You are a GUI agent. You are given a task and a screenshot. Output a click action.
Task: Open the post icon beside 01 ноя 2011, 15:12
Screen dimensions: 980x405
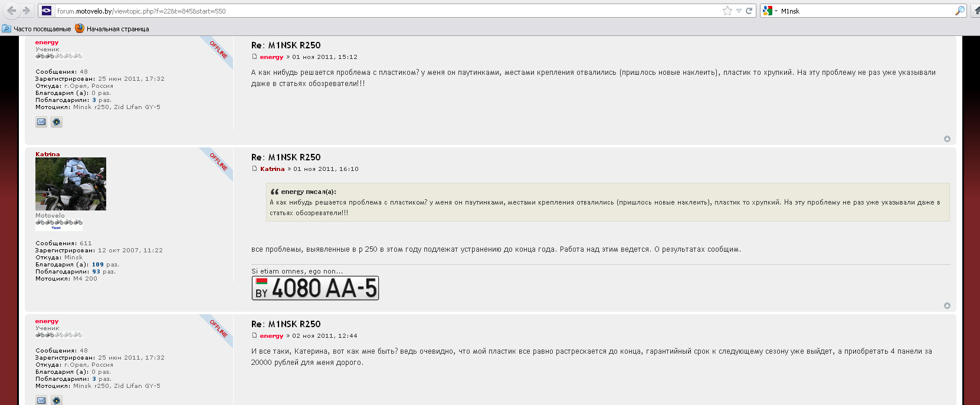[254, 57]
